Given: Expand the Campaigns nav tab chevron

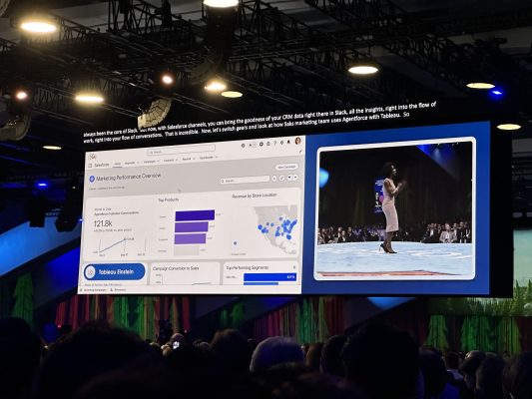Looking at the screenshot, I should pyautogui.click(x=158, y=161).
